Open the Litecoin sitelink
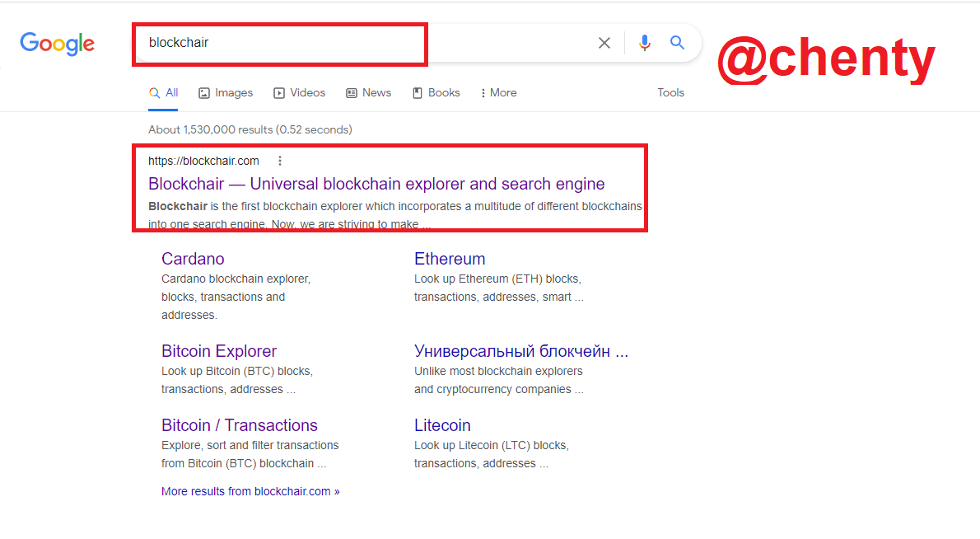 [x=442, y=425]
